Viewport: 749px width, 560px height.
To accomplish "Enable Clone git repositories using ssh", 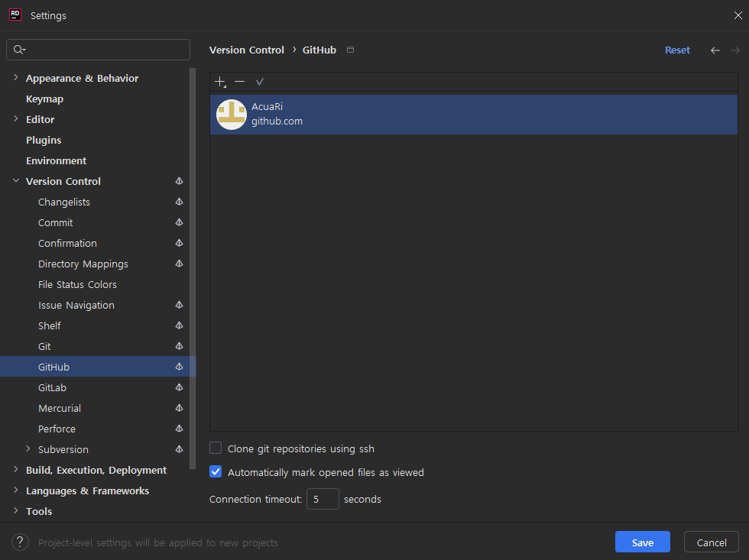I will click(216, 448).
